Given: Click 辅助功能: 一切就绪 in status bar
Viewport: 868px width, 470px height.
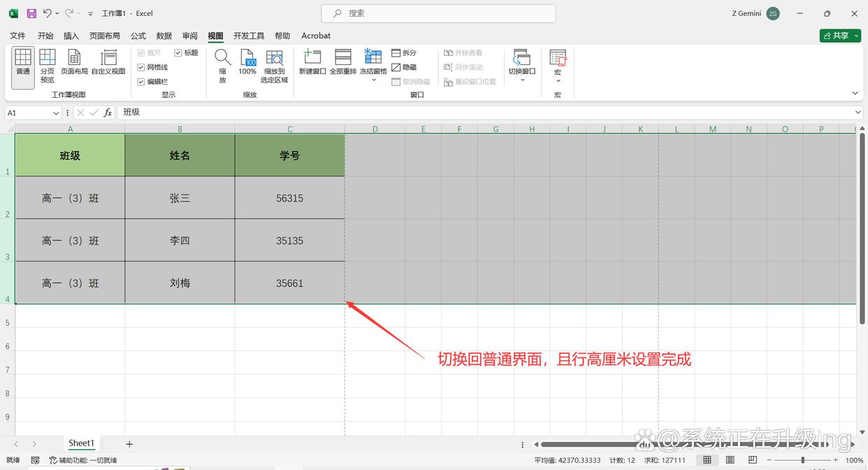Looking at the screenshot, I should (83, 460).
